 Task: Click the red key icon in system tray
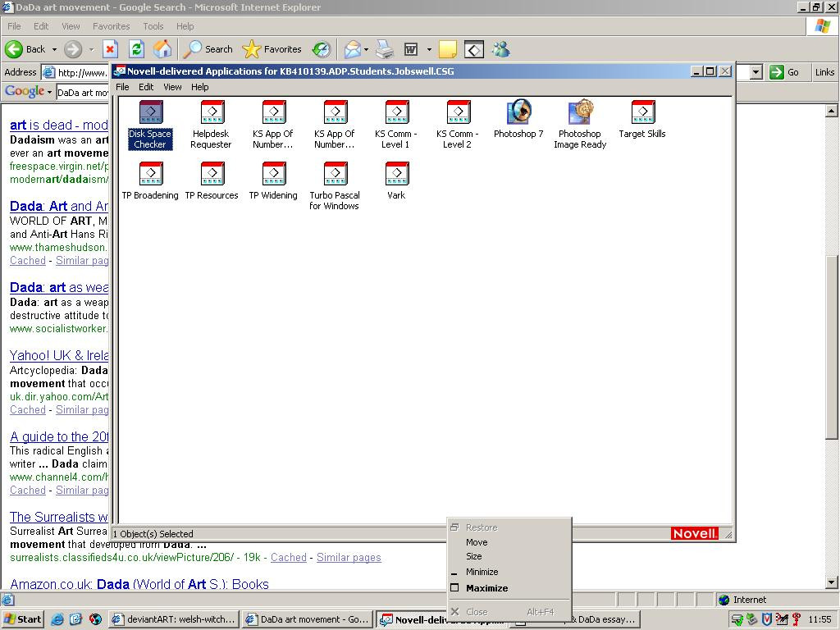tap(797, 619)
